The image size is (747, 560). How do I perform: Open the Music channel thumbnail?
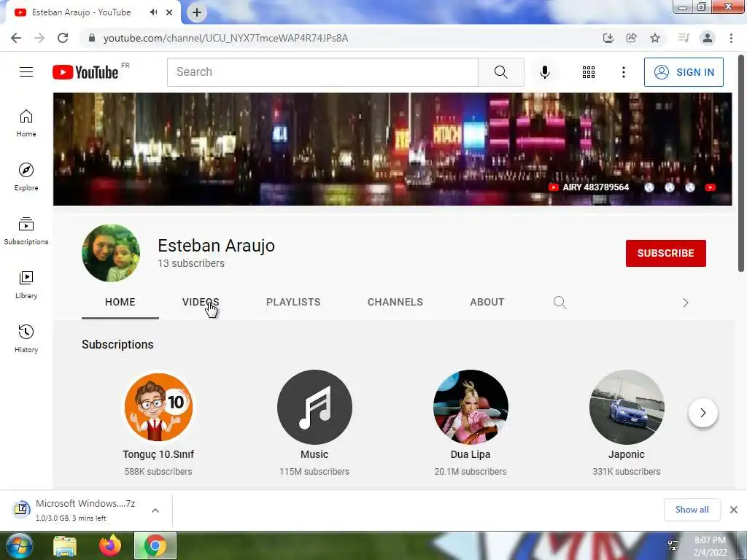pos(314,407)
